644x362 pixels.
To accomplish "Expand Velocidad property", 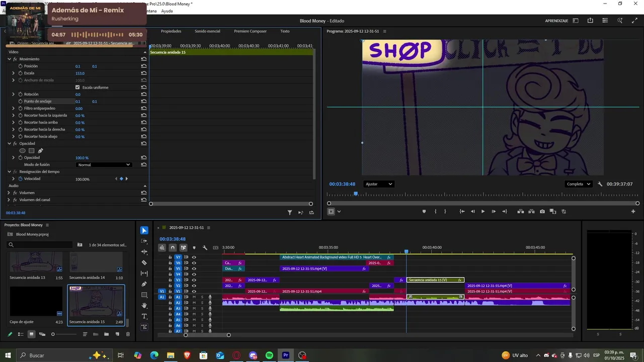I will [x=14, y=178].
